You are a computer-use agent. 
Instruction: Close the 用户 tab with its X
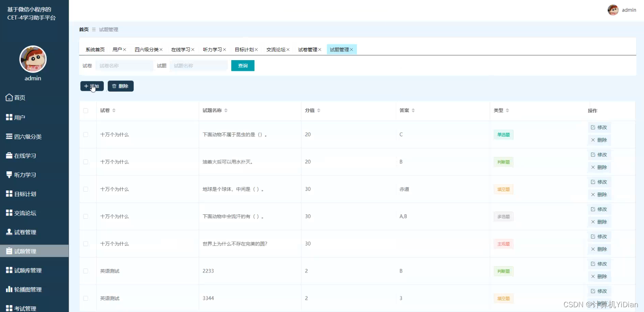click(x=124, y=50)
